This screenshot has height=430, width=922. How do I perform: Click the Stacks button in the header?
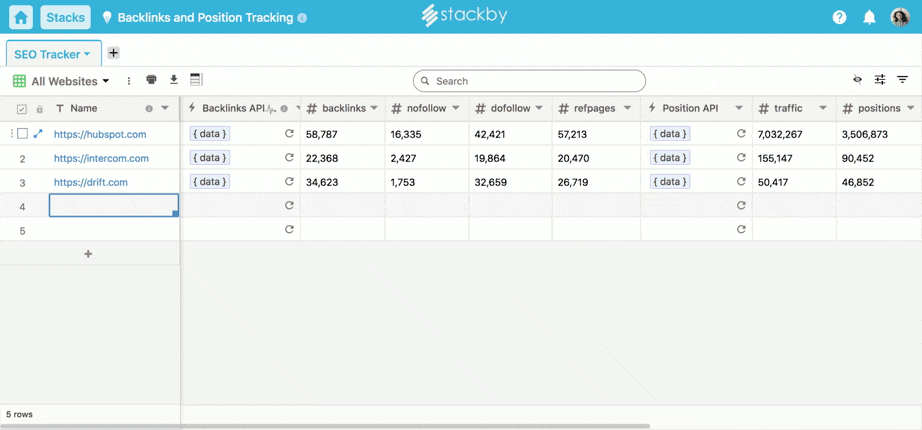(65, 17)
